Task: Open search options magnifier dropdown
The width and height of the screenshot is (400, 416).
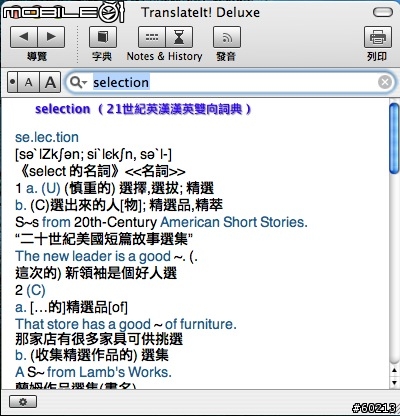Action: (78, 82)
